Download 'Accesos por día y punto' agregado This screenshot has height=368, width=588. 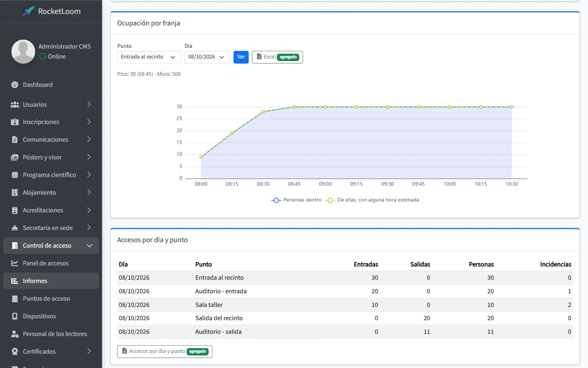pos(165,351)
